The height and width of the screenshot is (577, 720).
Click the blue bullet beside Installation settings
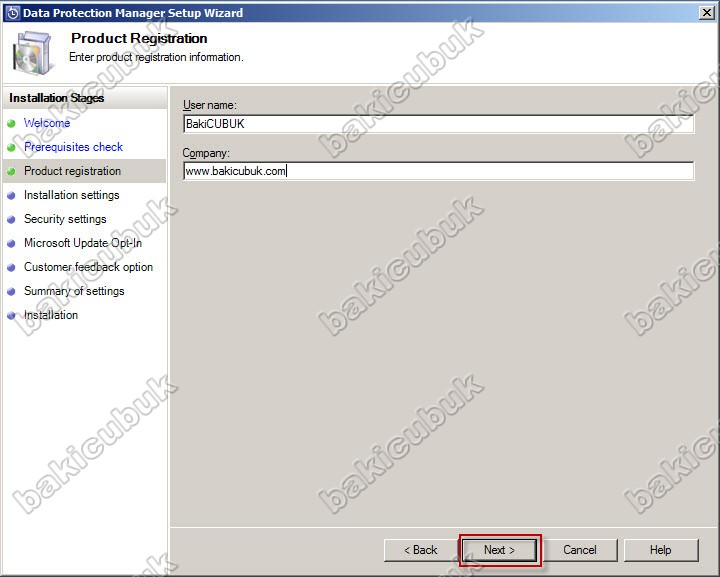(11, 196)
